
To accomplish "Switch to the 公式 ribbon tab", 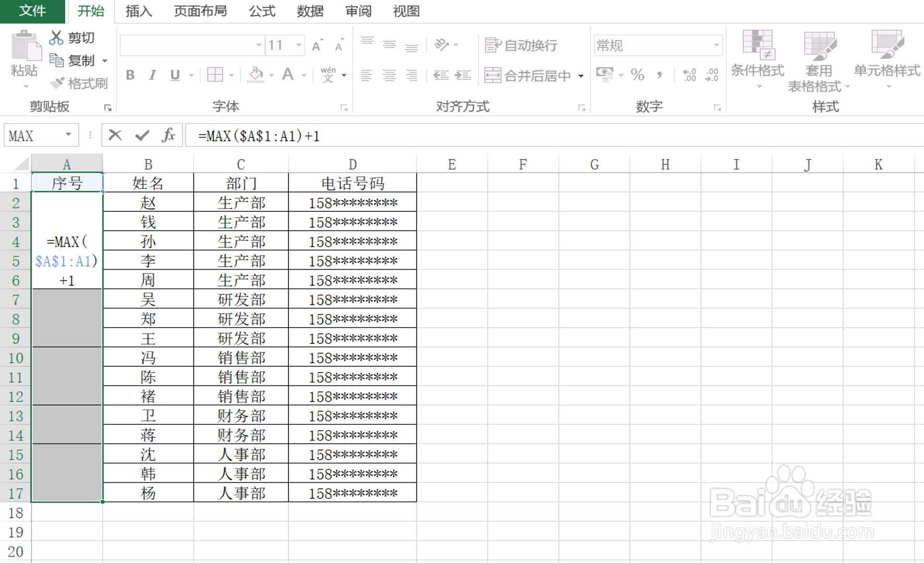I will tap(261, 11).
